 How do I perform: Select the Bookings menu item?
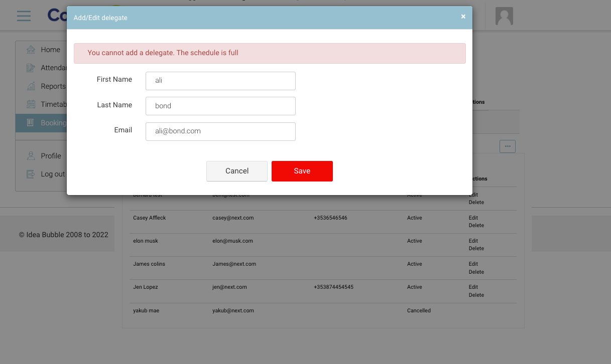point(53,123)
